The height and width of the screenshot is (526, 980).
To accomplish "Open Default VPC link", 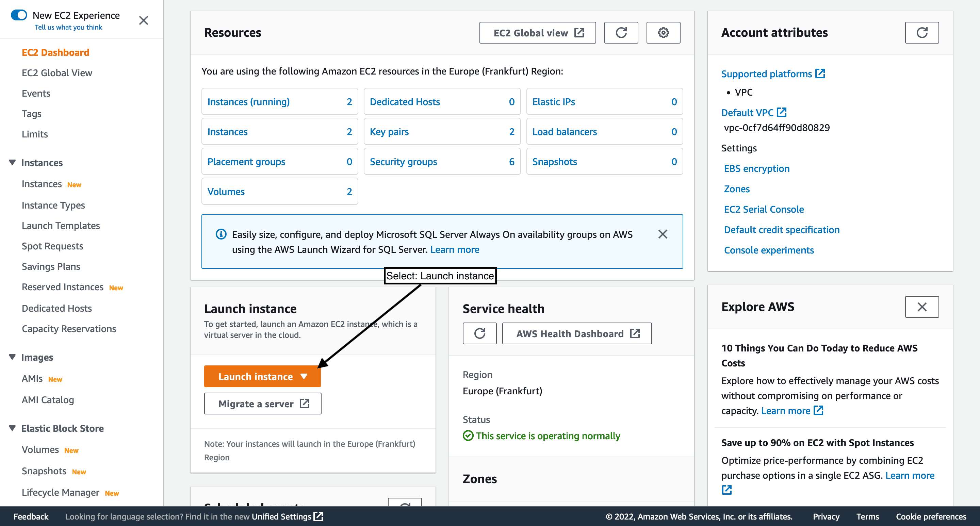I will click(x=754, y=113).
